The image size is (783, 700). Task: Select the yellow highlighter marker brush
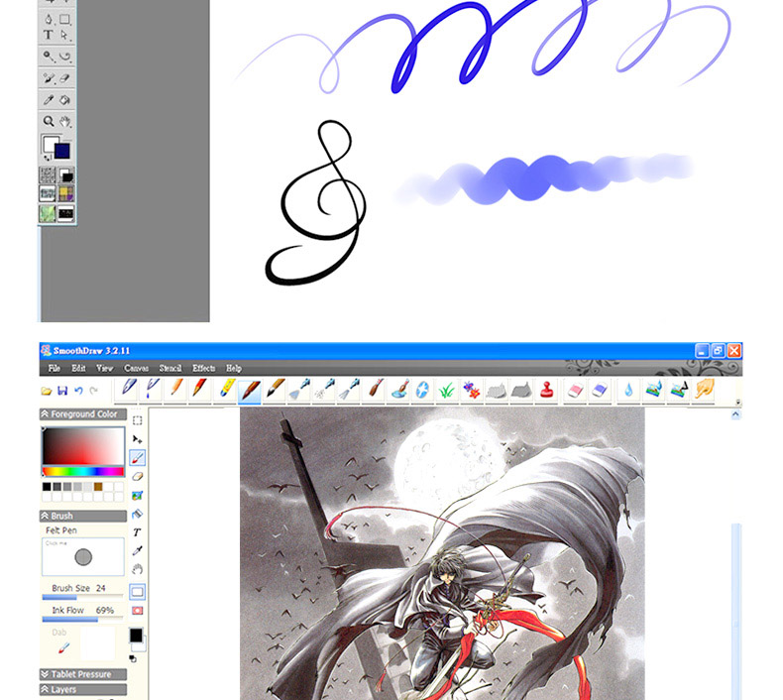click(227, 389)
